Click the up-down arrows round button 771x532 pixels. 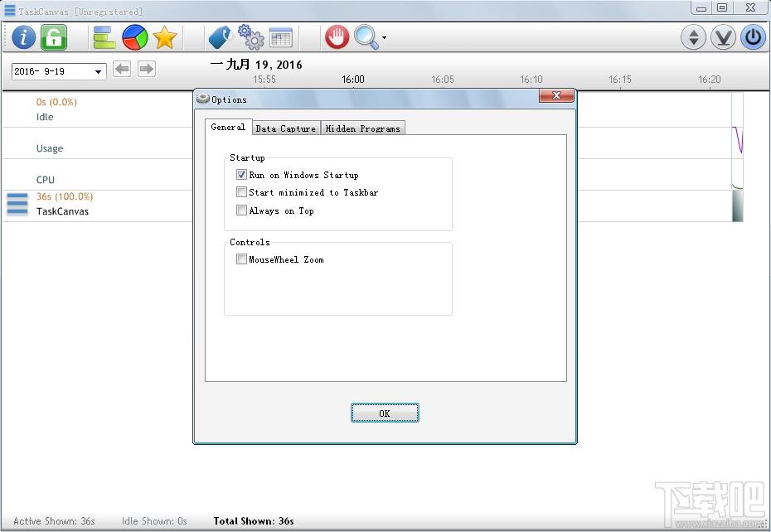(x=693, y=37)
